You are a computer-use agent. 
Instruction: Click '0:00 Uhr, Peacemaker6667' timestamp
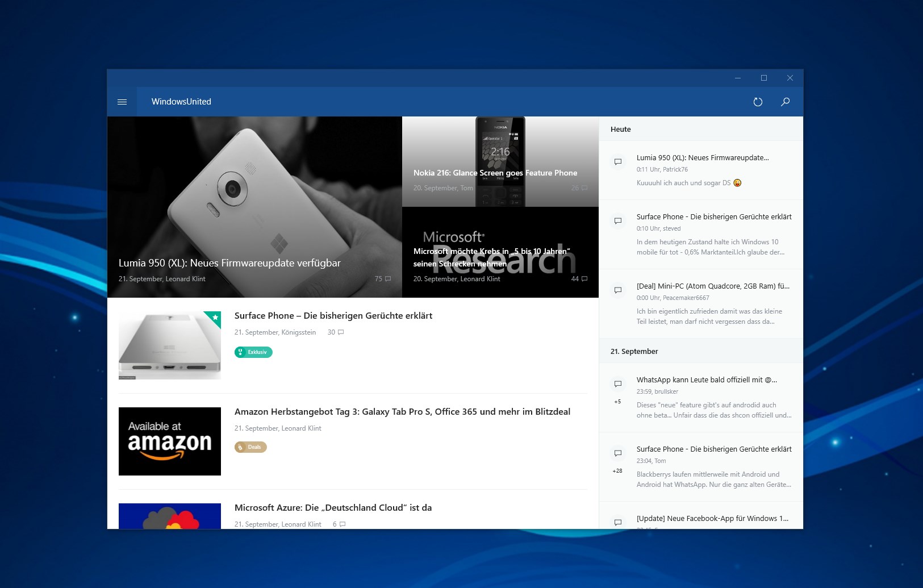point(673,298)
